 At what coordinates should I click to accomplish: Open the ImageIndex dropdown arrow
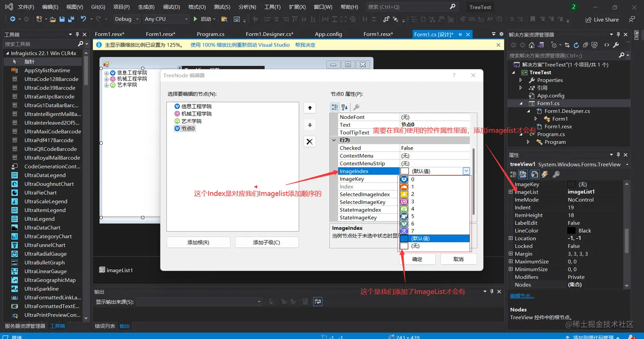[466, 171]
